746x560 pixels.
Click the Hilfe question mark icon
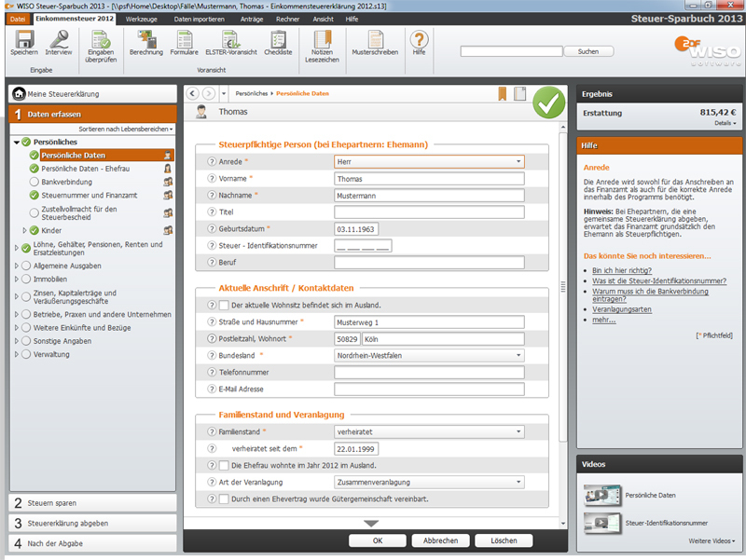point(419,39)
